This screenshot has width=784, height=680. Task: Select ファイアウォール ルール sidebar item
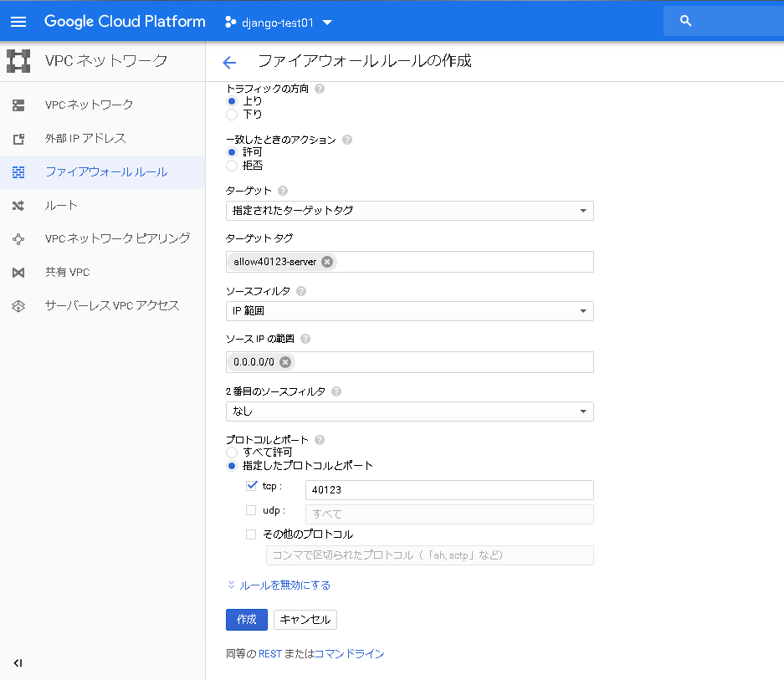point(103,172)
